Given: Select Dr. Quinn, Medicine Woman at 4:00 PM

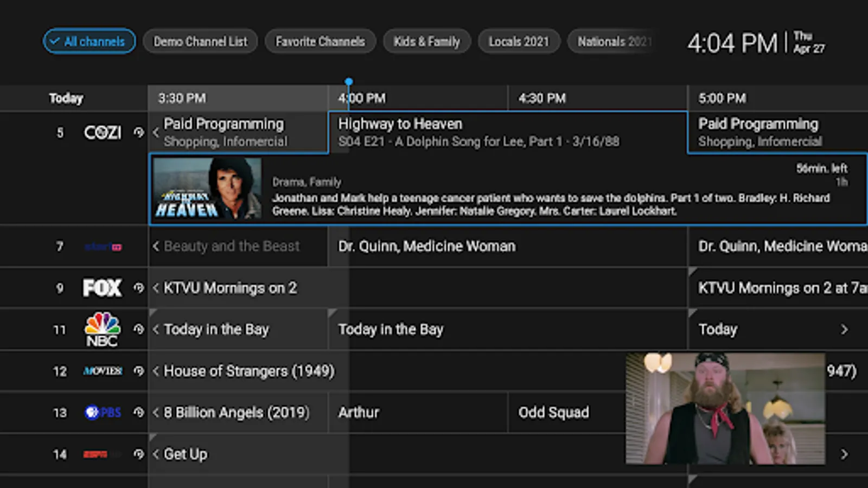Looking at the screenshot, I should pos(508,246).
